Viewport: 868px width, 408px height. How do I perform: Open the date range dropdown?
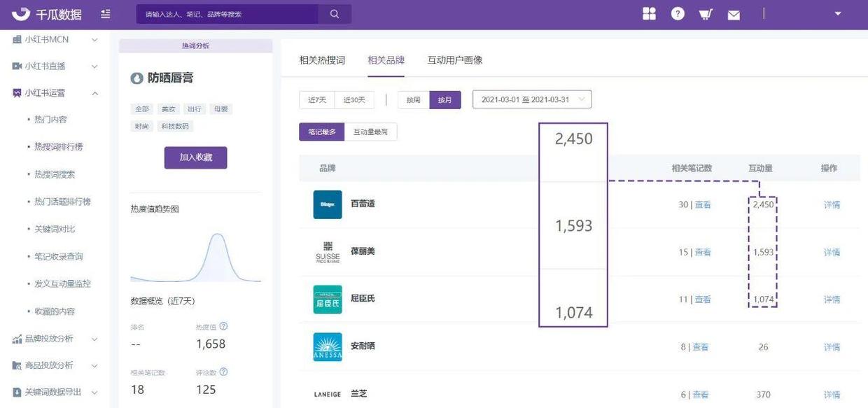click(x=532, y=99)
